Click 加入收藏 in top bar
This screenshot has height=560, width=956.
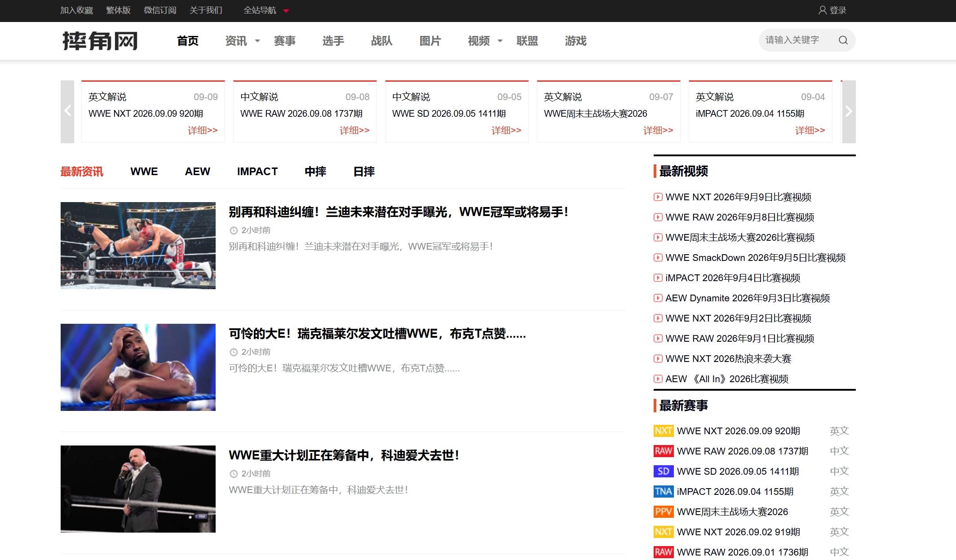tap(77, 10)
